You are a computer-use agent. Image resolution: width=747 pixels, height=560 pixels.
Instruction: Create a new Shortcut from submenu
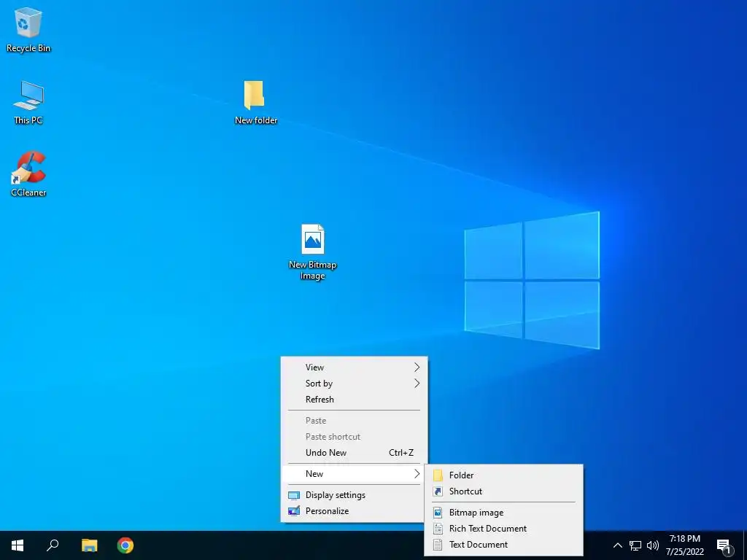click(503, 491)
